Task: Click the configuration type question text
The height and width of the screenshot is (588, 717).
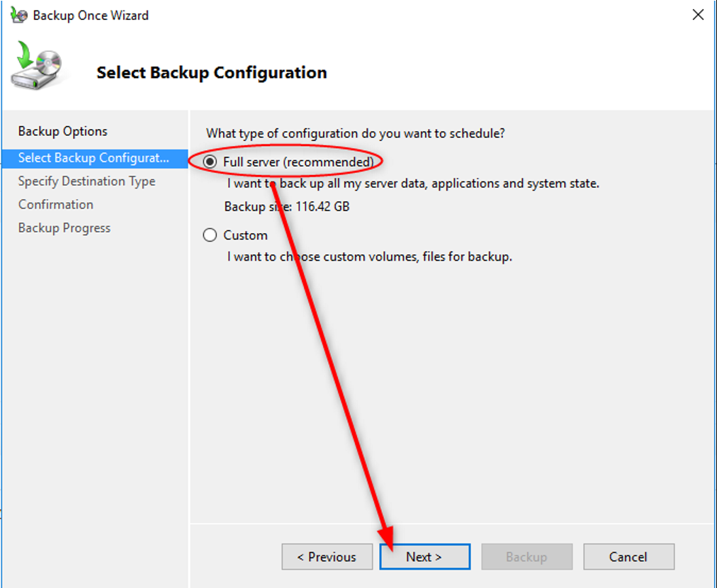Action: 356,133
